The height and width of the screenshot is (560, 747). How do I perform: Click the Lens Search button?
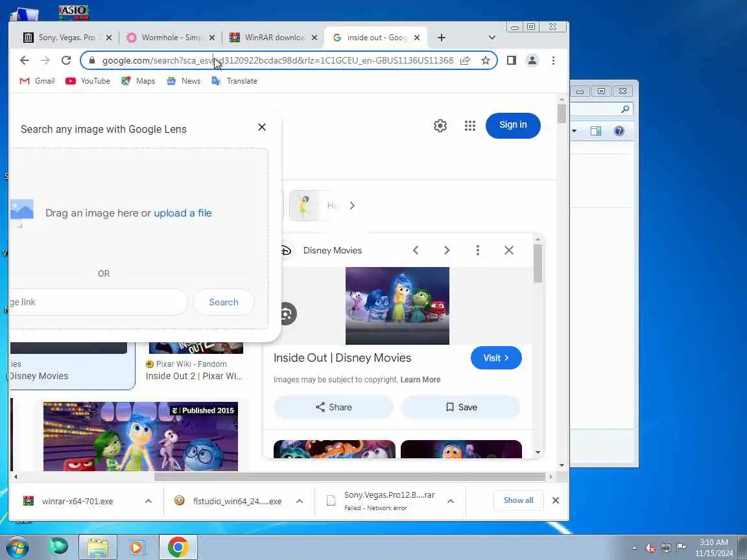(x=224, y=302)
